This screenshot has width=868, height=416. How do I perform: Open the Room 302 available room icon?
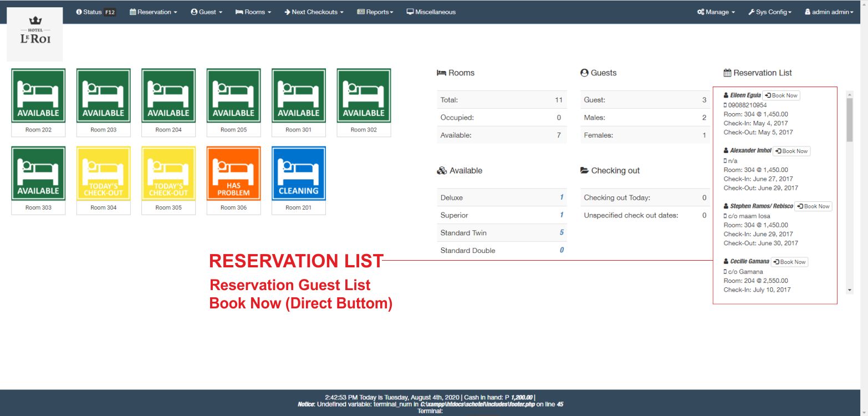pos(364,95)
